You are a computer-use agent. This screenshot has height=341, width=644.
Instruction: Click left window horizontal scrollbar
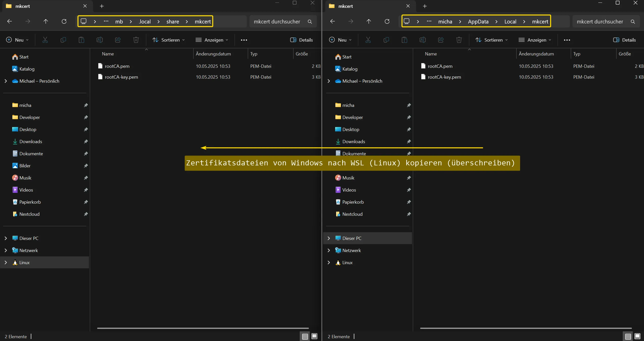click(203, 328)
